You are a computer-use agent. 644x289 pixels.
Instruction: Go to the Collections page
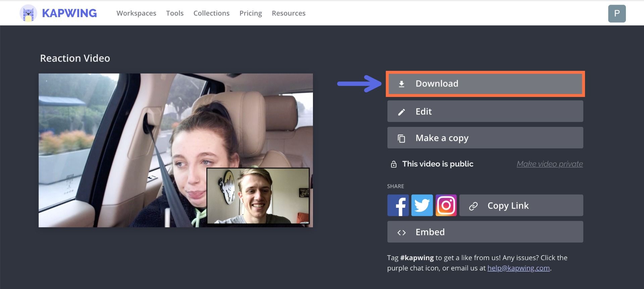click(211, 13)
